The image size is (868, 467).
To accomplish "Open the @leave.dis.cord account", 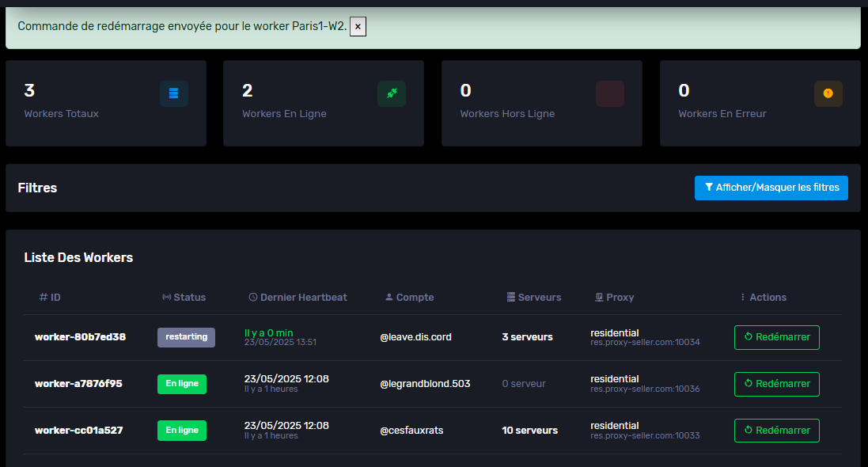I will tap(415, 337).
